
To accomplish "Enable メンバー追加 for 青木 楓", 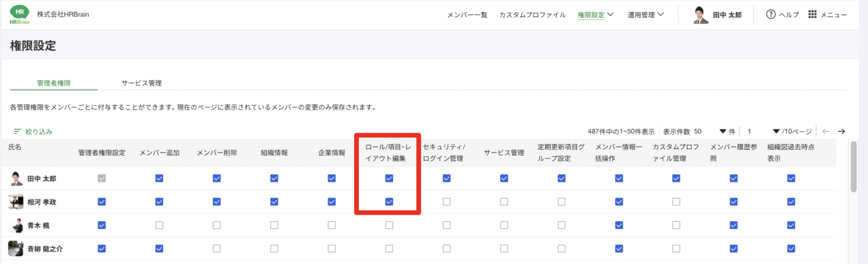I will [x=159, y=225].
